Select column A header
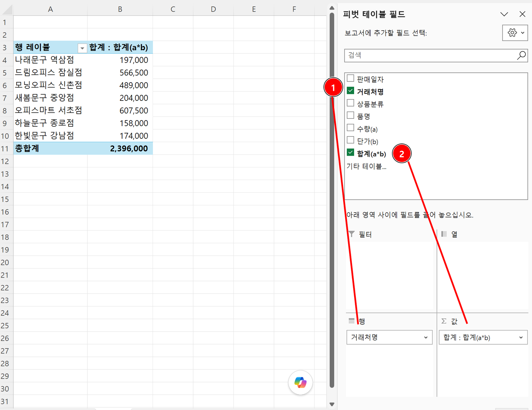 click(x=50, y=9)
